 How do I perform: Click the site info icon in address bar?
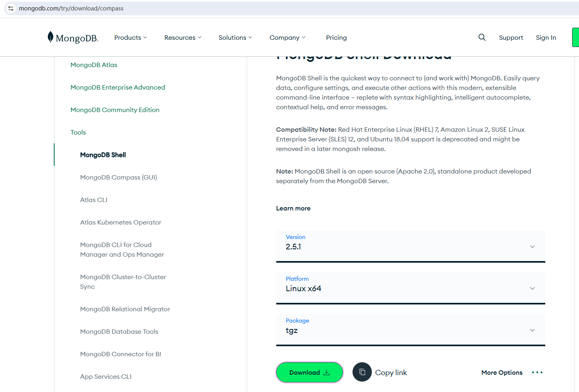pyautogui.click(x=11, y=8)
